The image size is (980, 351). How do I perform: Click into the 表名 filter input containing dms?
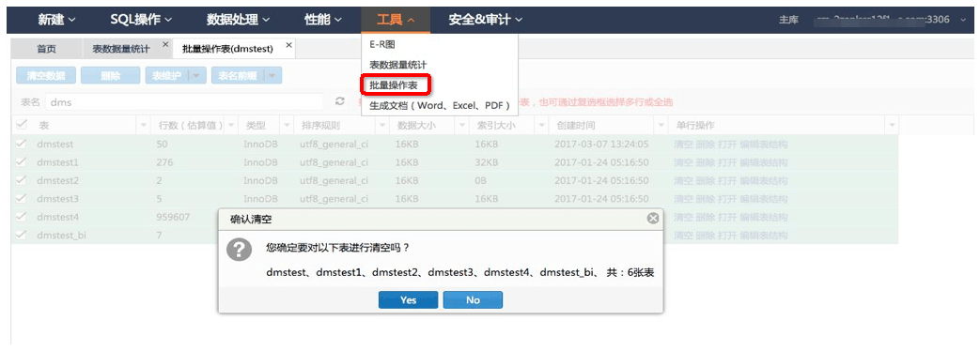[184, 101]
